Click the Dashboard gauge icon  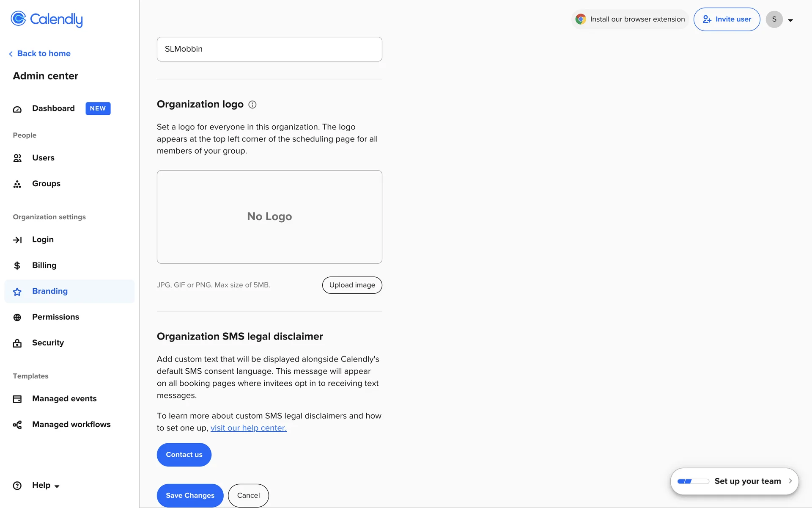point(17,109)
